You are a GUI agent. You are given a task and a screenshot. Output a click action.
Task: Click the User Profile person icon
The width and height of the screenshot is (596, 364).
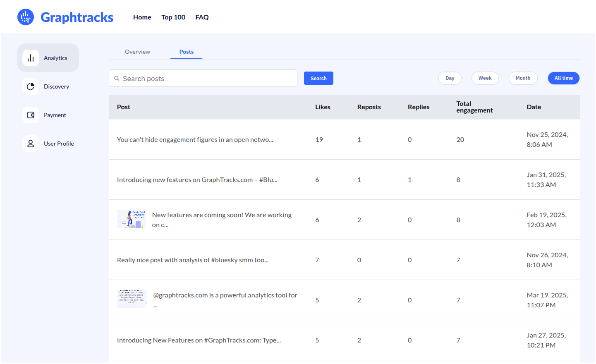pos(31,144)
